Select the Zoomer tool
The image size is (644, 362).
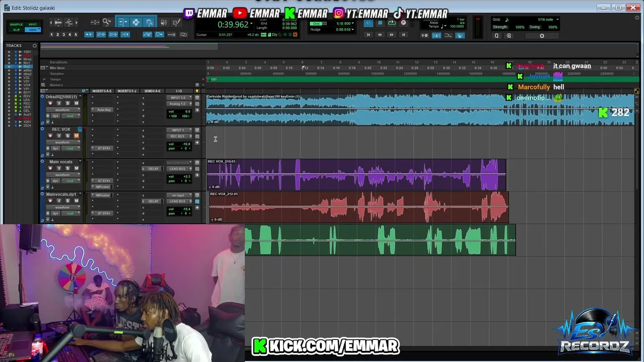pyautogui.click(x=107, y=22)
